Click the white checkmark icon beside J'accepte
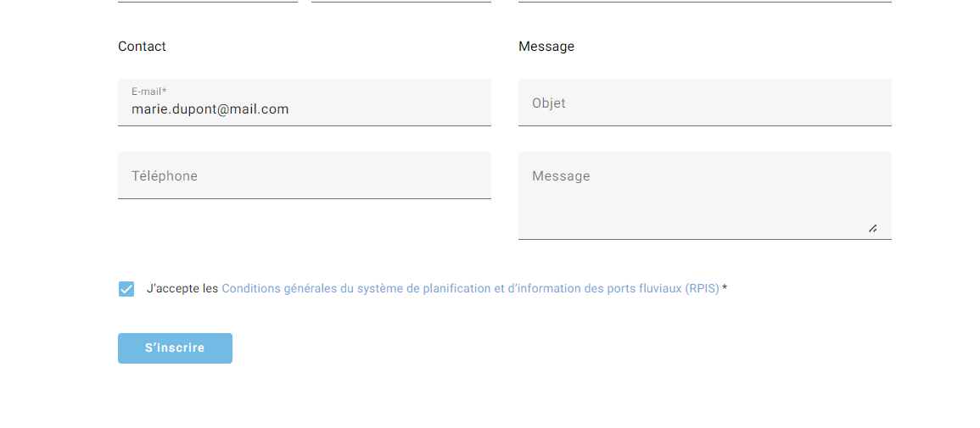The image size is (980, 428). pos(126,289)
